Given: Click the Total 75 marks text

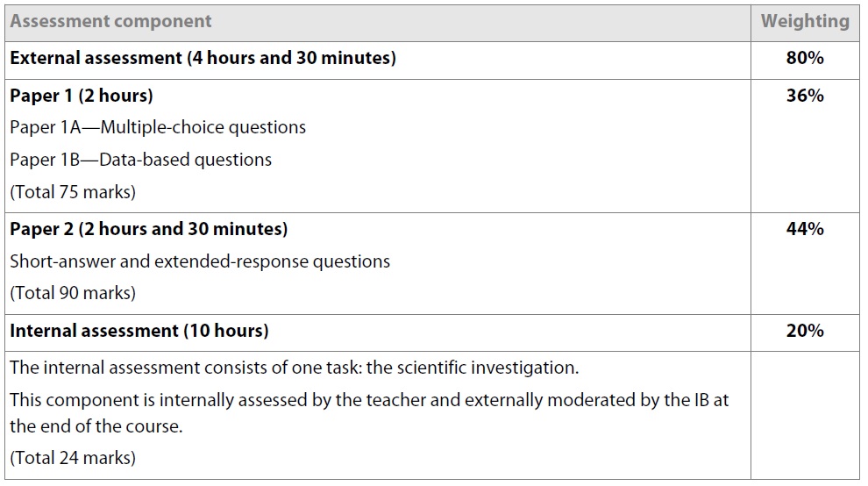Looking at the screenshot, I should pos(73,192).
